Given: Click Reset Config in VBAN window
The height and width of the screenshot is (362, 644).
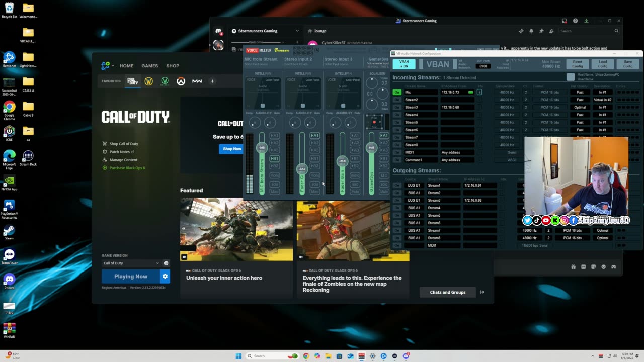Looking at the screenshot, I should tap(578, 64).
